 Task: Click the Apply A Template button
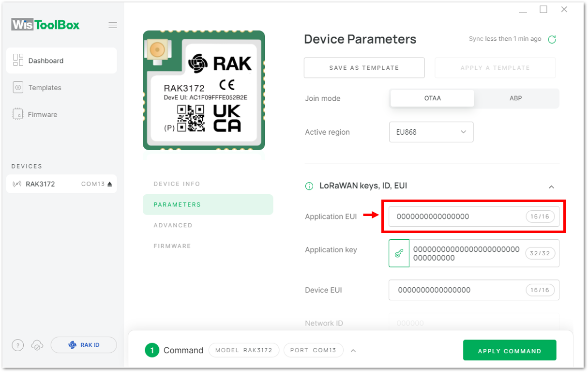coord(495,68)
